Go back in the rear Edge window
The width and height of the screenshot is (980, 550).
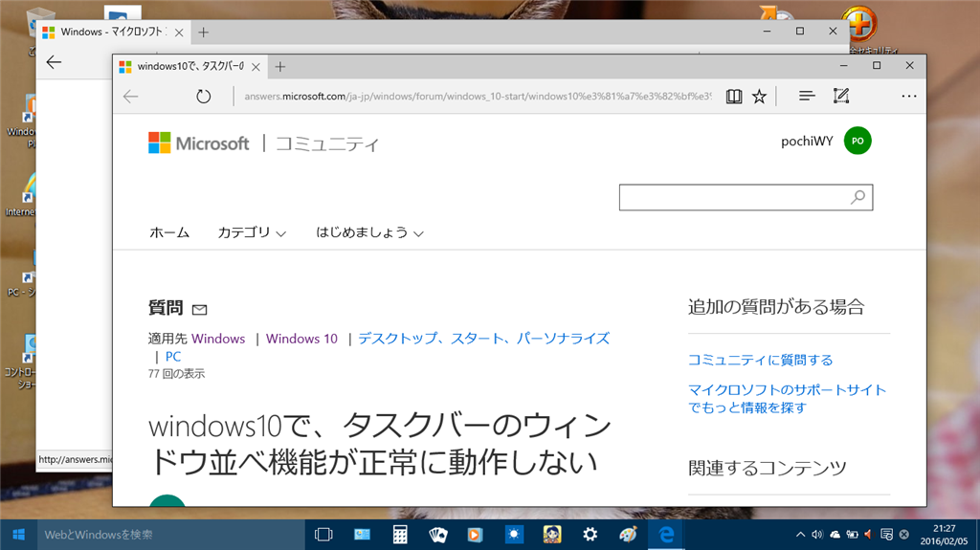tap(55, 62)
